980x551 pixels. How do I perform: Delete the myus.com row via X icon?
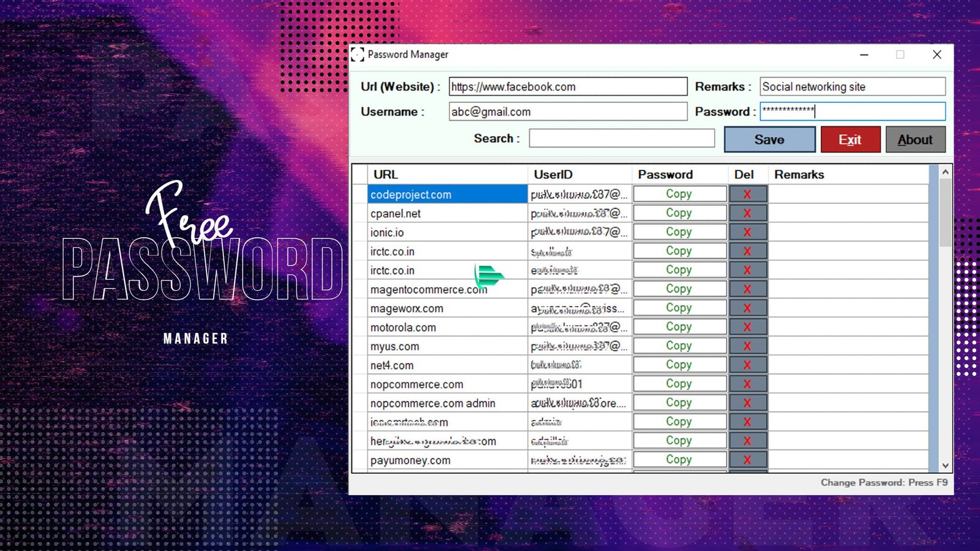tap(747, 346)
